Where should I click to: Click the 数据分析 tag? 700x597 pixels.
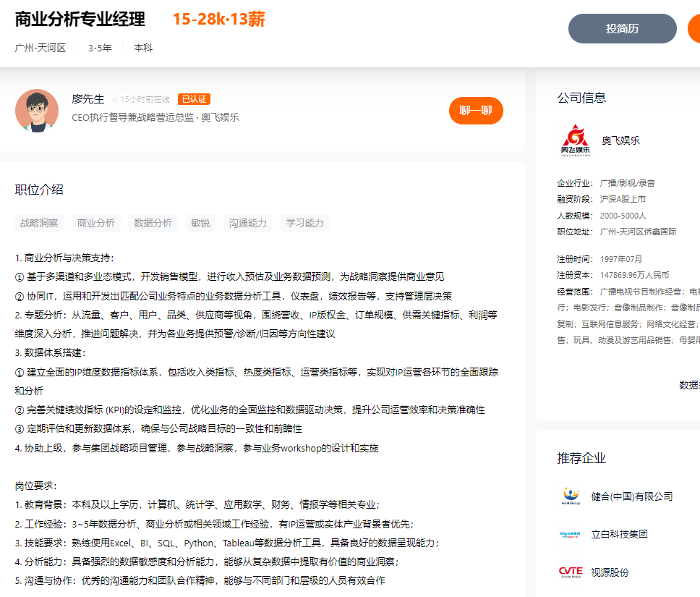pos(153,223)
